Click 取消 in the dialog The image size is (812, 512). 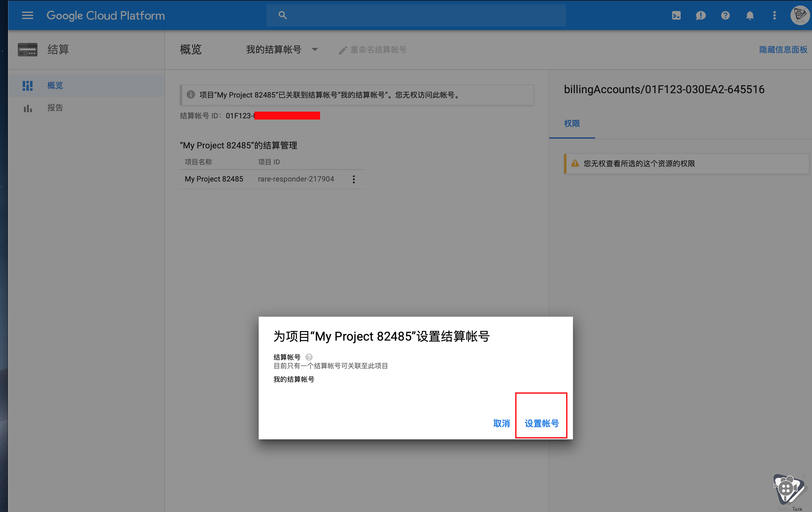[501, 423]
